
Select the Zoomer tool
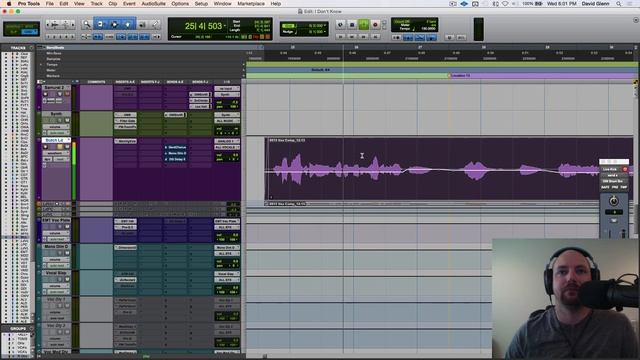click(x=87, y=24)
